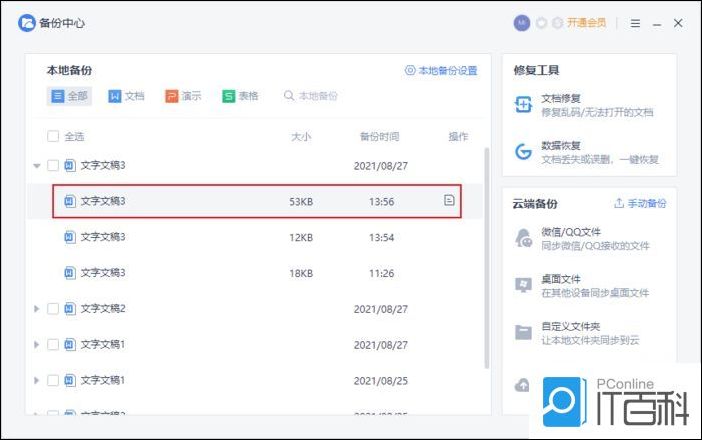
Task: Select the 12KB 文字文稿3 backup at 13:54
Action: [x=257, y=237]
